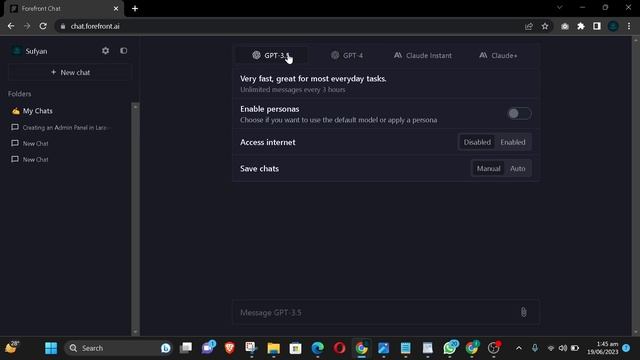
Task: Set Save chats to Auto
Action: click(x=518, y=169)
